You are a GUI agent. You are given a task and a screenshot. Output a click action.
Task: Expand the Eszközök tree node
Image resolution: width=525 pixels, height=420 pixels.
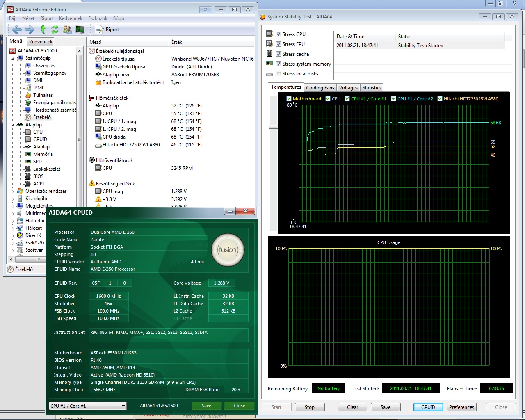13,243
